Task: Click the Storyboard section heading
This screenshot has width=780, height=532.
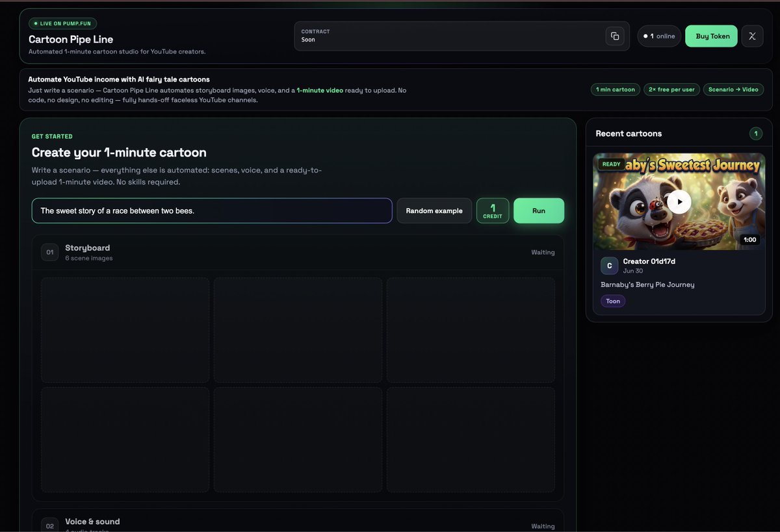Action: (88, 248)
